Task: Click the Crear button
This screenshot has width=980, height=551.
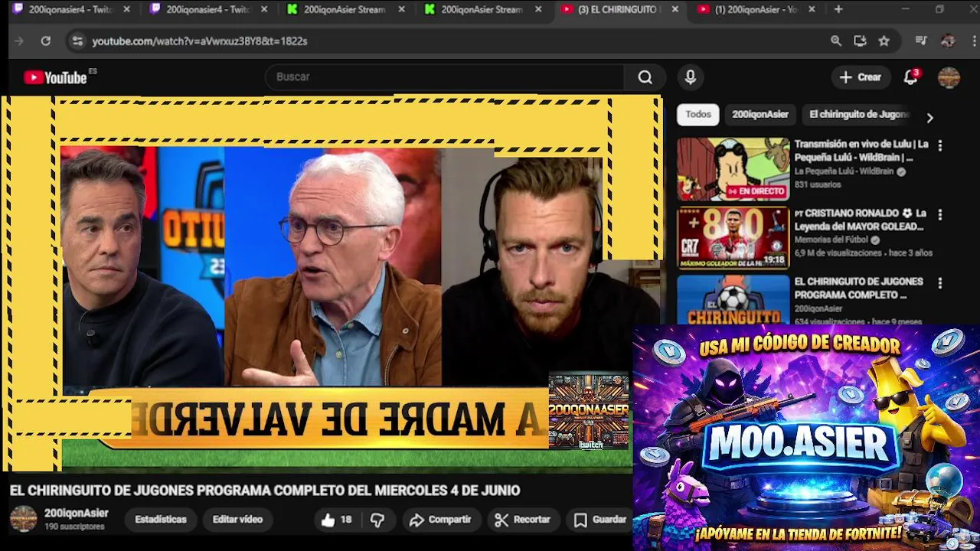Action: (861, 77)
